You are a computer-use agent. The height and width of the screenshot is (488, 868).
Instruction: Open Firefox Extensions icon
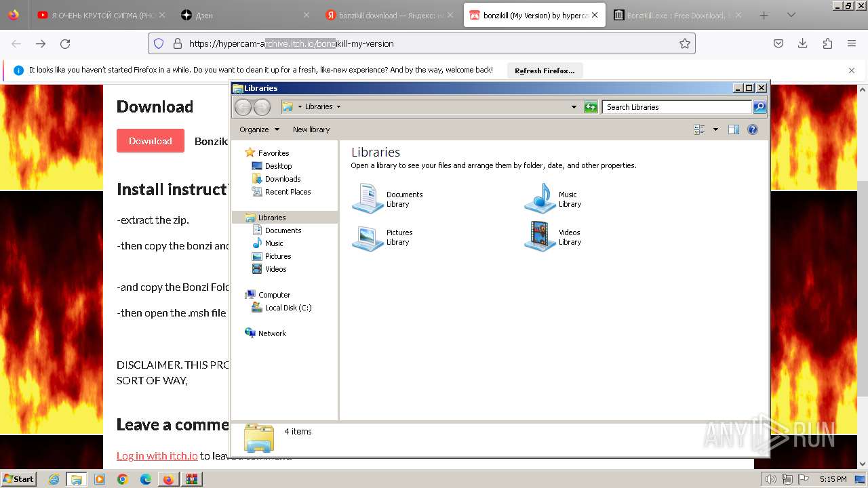tap(827, 43)
